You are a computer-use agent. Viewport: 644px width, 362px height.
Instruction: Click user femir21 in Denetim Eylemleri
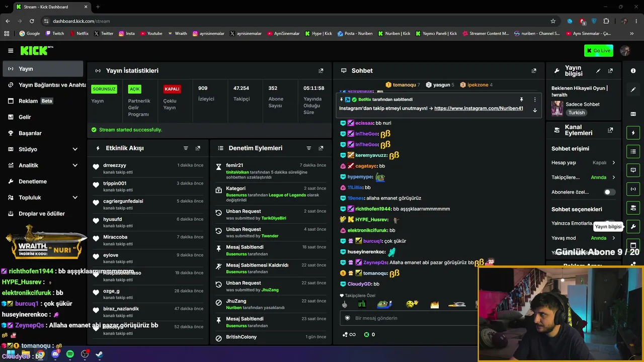234,165
